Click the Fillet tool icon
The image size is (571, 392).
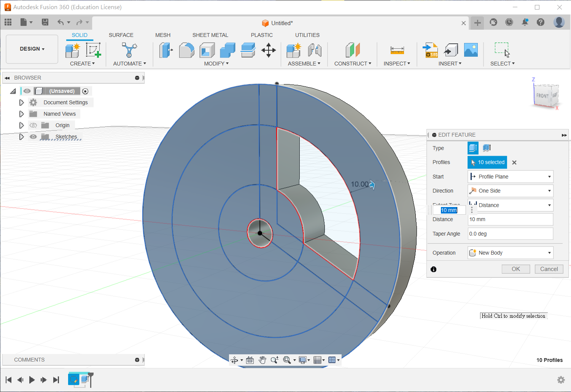(x=186, y=50)
